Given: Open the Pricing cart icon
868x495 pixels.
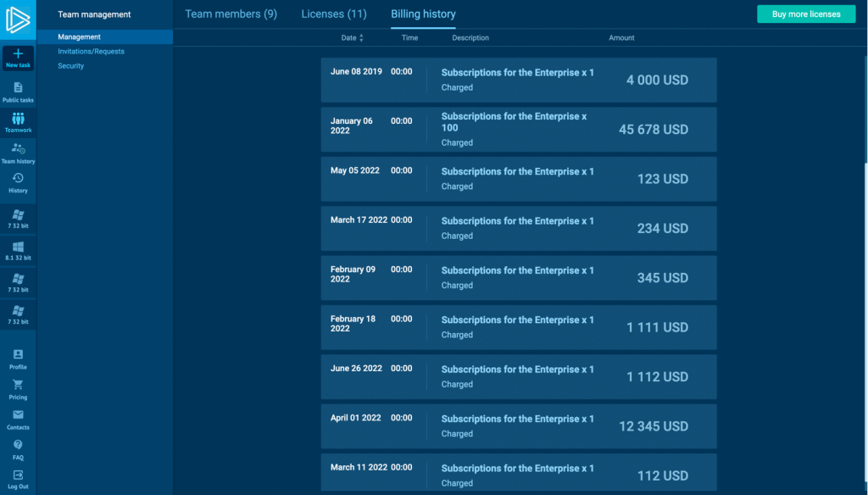Looking at the screenshot, I should click(18, 389).
